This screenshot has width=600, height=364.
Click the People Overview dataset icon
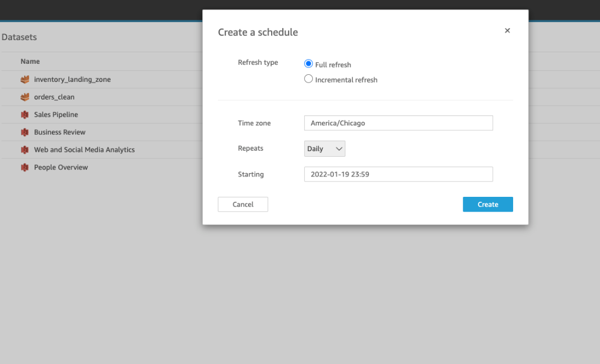(25, 167)
